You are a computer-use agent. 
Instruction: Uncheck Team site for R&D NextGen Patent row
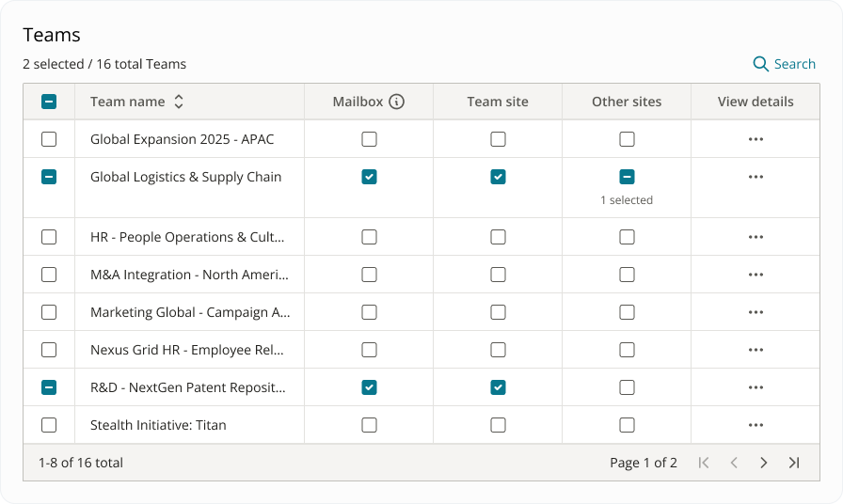click(x=498, y=387)
